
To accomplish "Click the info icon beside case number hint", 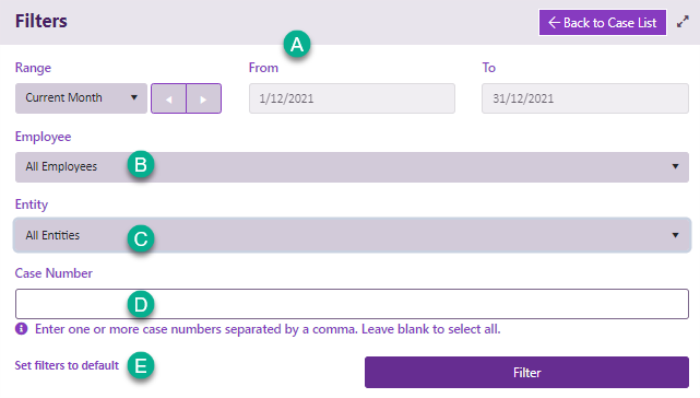I will tap(21, 329).
